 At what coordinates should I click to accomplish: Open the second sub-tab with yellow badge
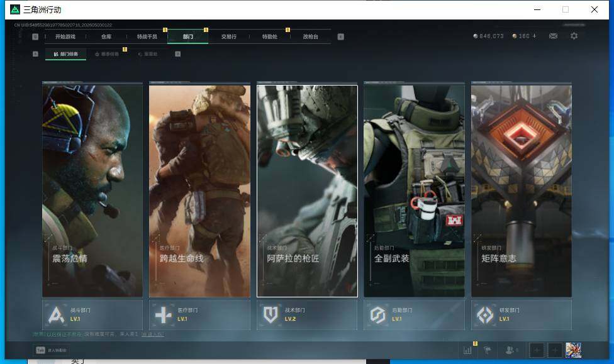[107, 54]
